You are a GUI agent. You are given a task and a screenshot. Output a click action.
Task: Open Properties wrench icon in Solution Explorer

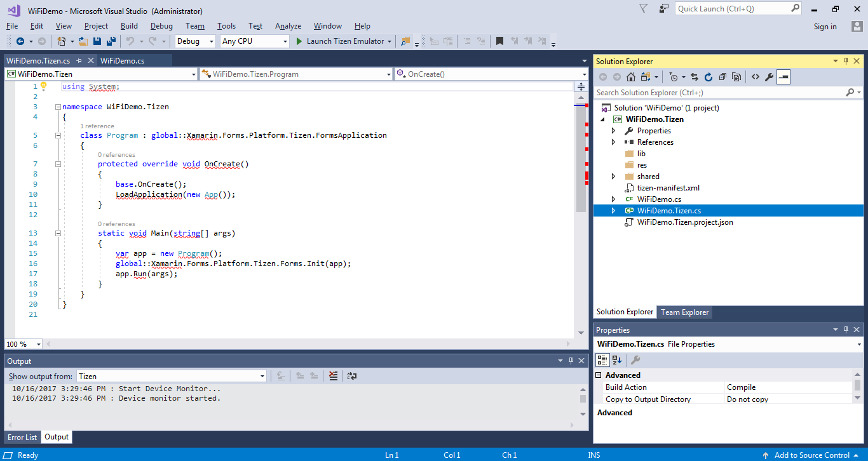769,77
